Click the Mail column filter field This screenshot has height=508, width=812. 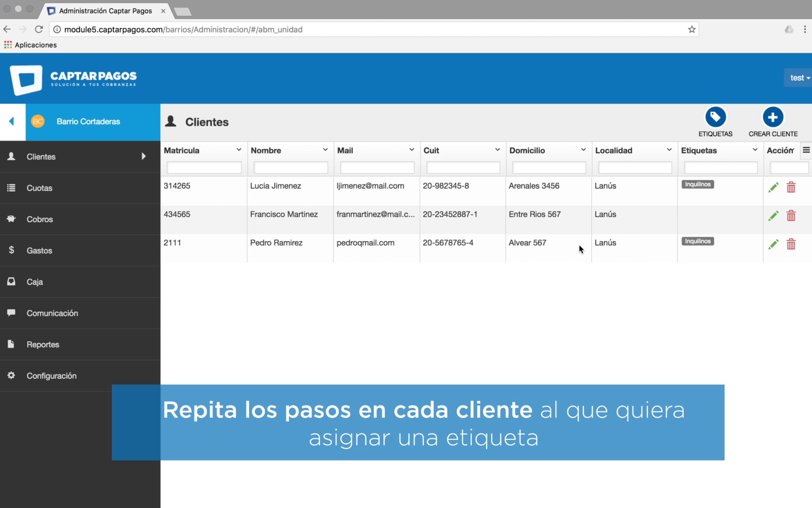tap(377, 168)
